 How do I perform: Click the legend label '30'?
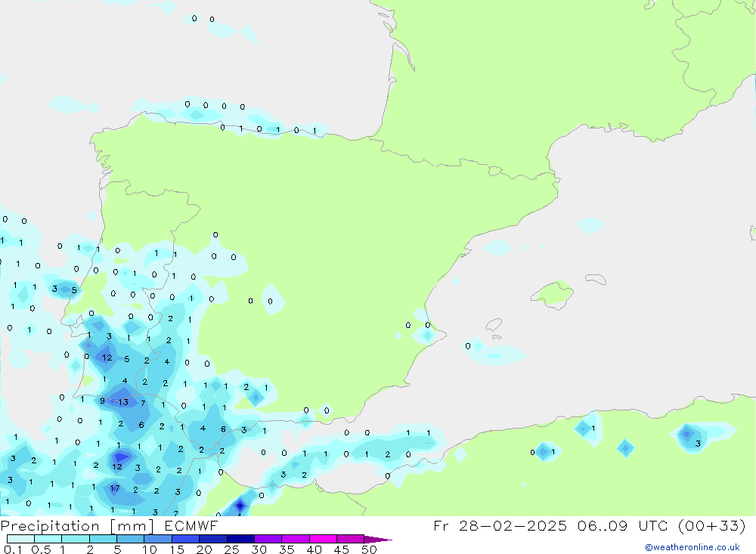click(x=259, y=549)
